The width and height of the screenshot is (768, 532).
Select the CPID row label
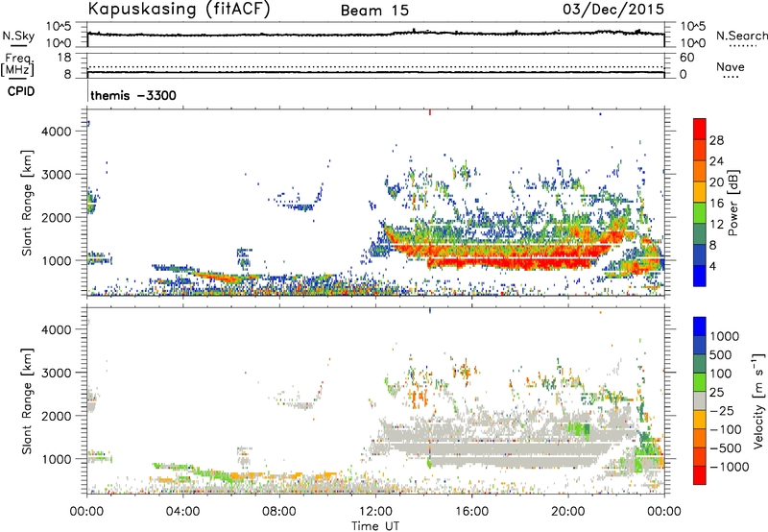coord(21,91)
